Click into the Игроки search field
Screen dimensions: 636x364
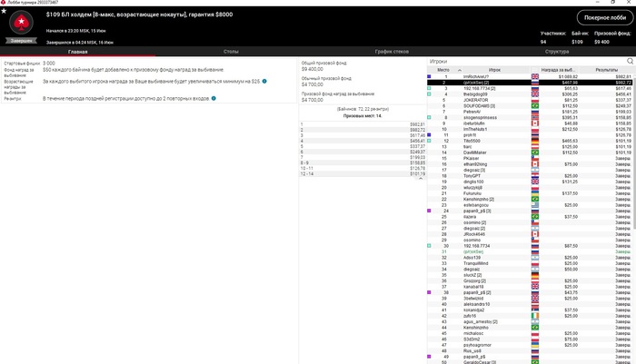point(526,61)
